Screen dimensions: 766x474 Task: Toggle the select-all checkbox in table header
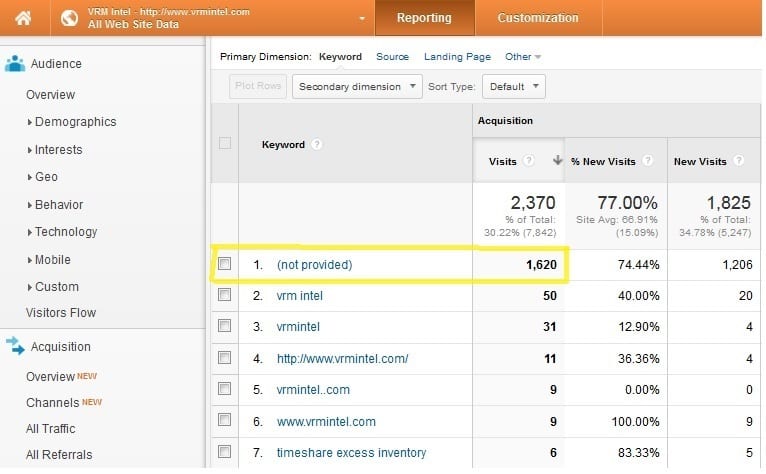(225, 143)
